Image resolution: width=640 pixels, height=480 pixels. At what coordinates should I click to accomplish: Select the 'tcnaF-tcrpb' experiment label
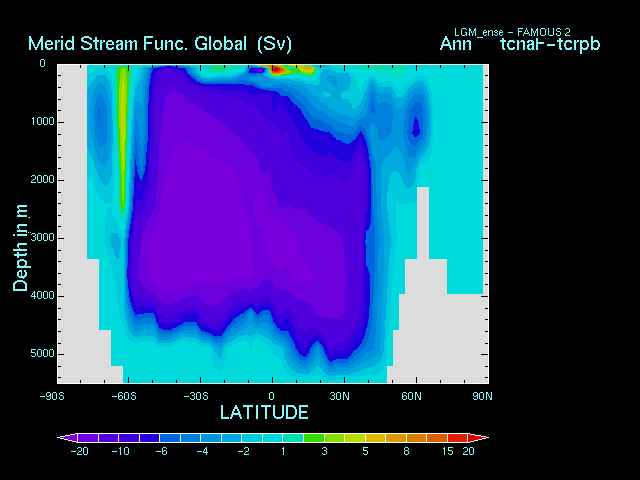(x=550, y=44)
